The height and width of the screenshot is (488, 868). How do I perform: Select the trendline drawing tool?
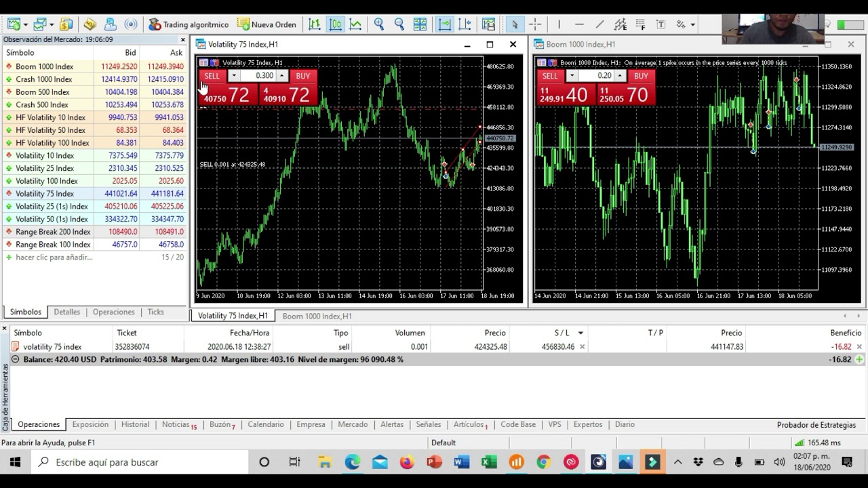pyautogui.click(x=599, y=24)
